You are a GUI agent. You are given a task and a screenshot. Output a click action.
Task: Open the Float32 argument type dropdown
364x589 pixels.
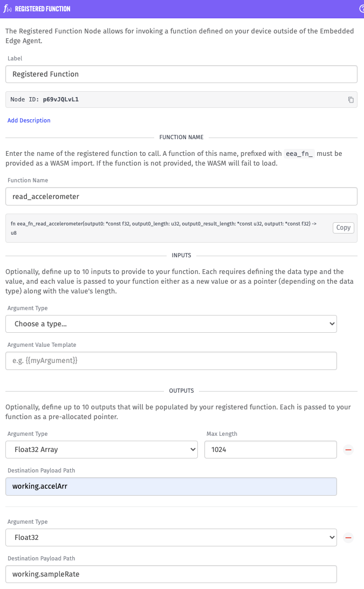coord(171,538)
